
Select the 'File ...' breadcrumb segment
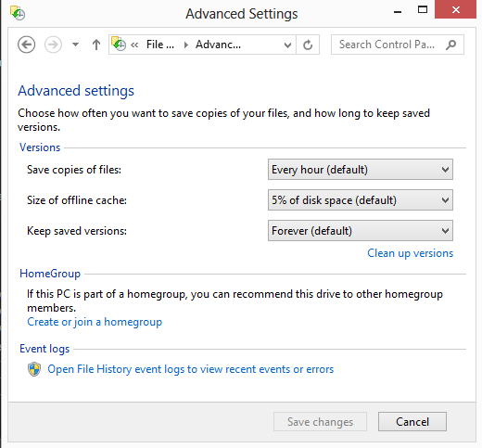(x=160, y=45)
